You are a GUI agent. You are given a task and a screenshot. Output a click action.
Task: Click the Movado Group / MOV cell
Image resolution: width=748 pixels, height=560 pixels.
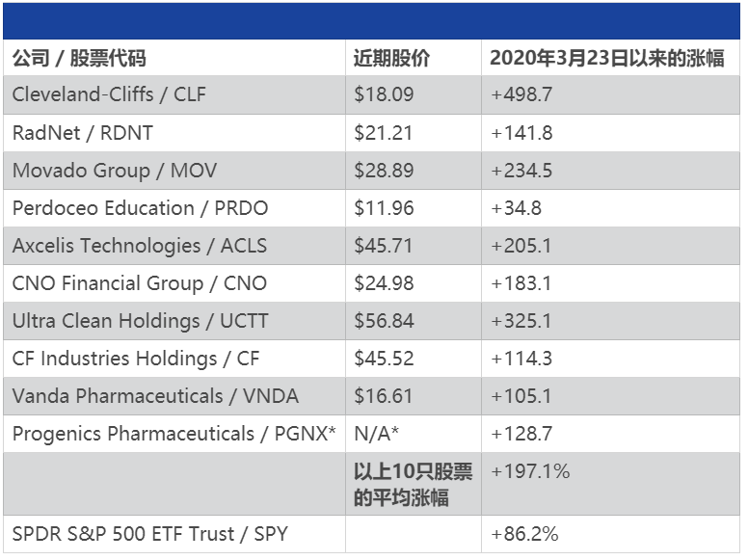[x=115, y=171]
